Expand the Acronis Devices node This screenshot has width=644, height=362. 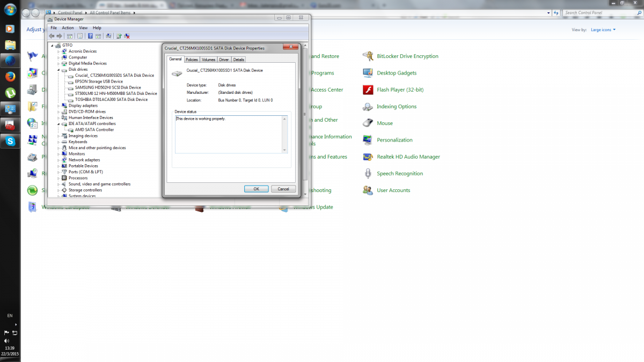[59, 51]
